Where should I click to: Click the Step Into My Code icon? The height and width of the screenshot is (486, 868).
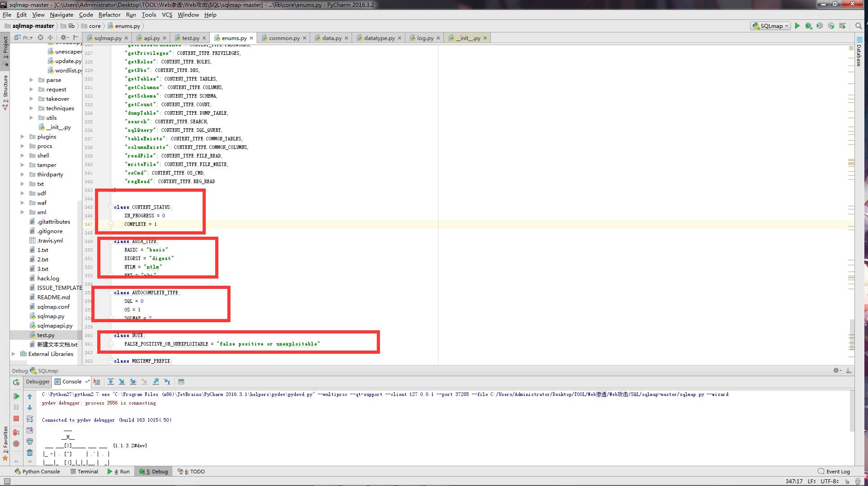pos(133,382)
